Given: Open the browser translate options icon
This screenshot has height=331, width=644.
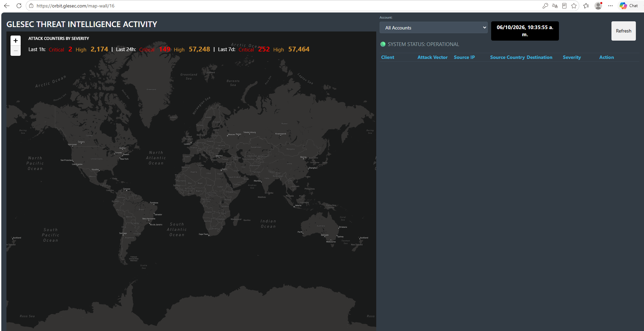Looking at the screenshot, I should coord(555,6).
